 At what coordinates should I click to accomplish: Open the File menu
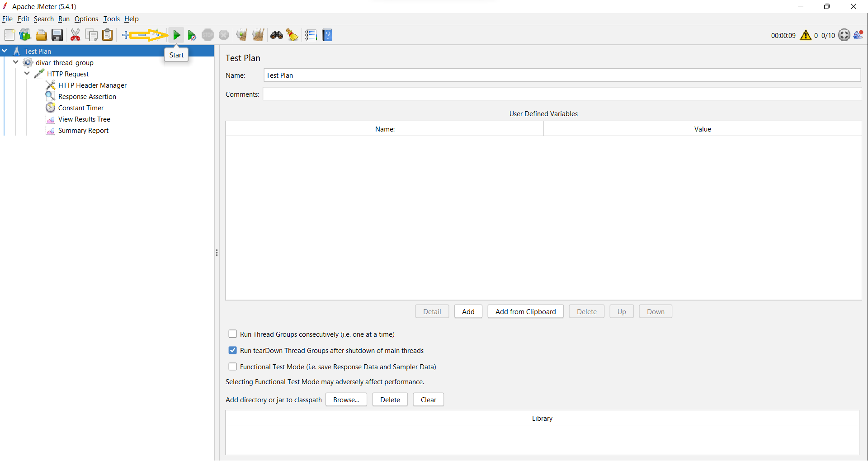[x=7, y=19]
